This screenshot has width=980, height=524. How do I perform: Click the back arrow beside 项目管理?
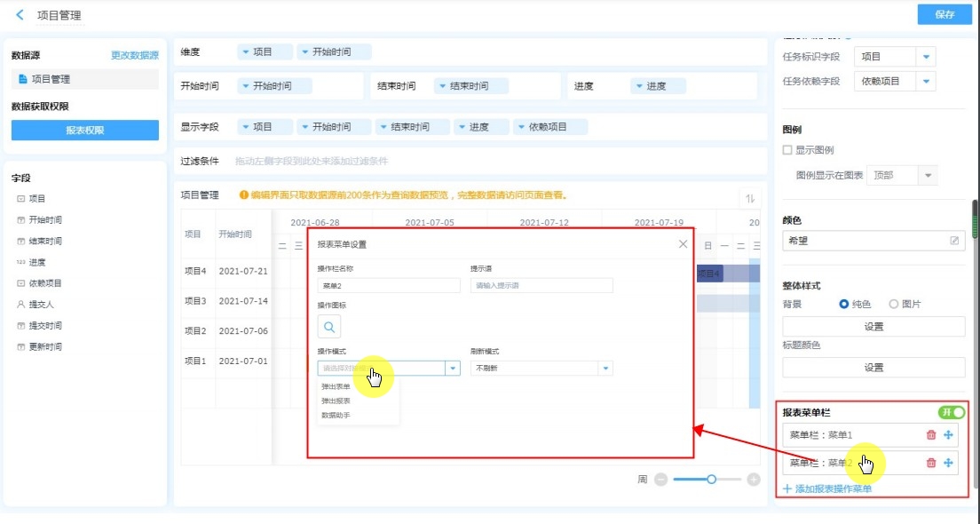tap(20, 15)
